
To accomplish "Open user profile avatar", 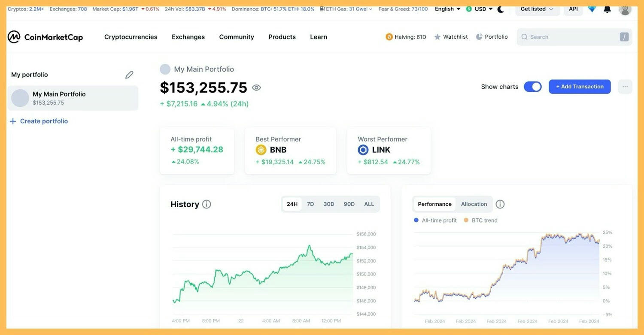I will coord(625,9).
